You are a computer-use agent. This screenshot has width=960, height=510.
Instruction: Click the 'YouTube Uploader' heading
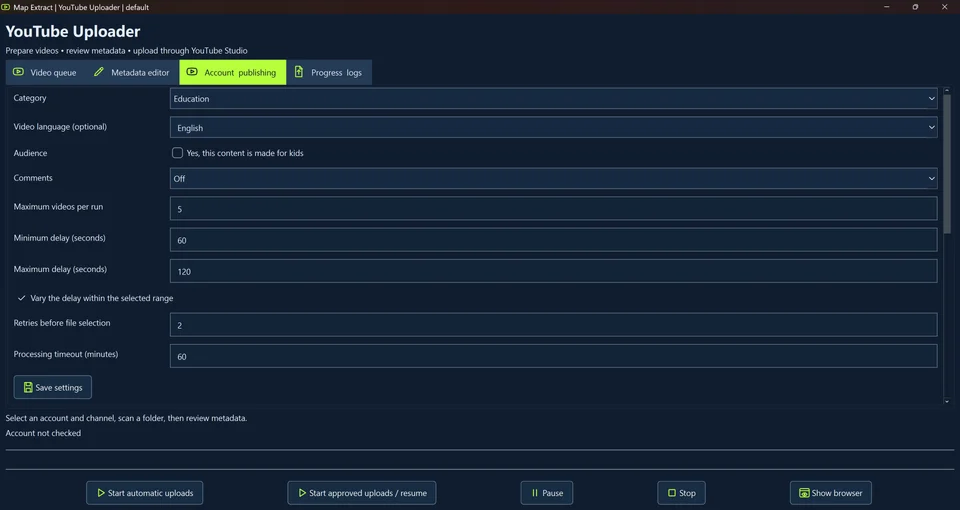(x=73, y=31)
